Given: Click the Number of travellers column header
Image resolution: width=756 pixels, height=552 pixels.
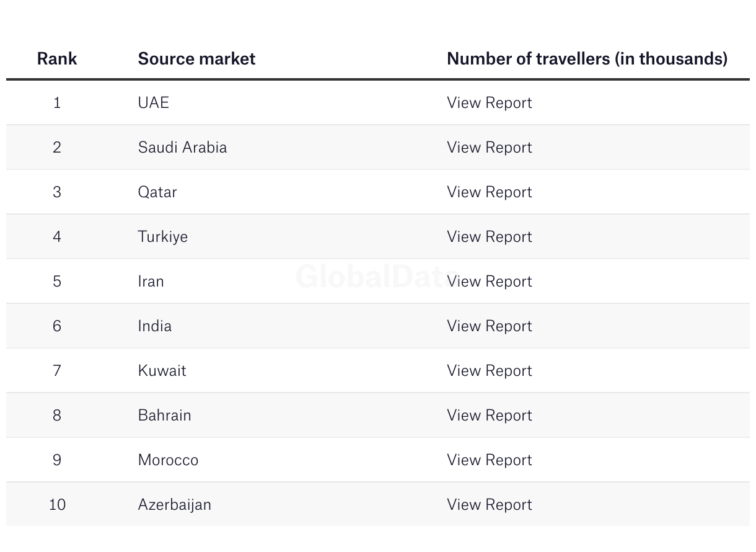Looking at the screenshot, I should tap(587, 59).
